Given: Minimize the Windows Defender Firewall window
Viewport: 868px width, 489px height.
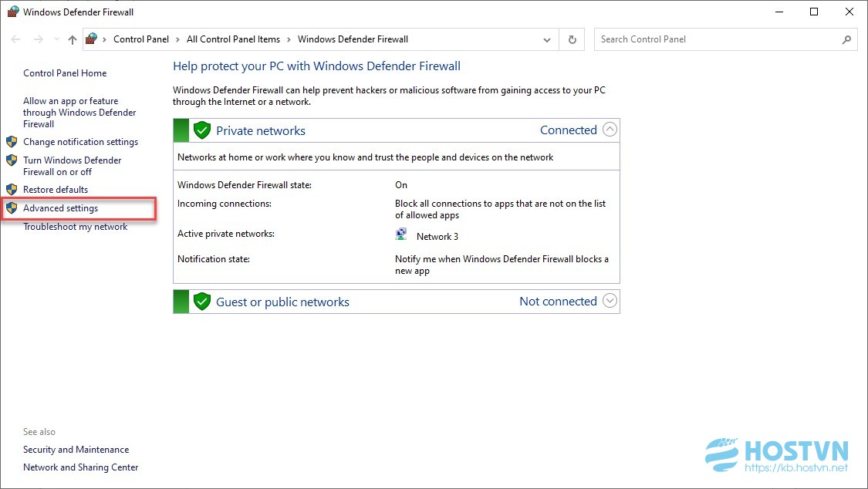Looking at the screenshot, I should click(x=779, y=12).
